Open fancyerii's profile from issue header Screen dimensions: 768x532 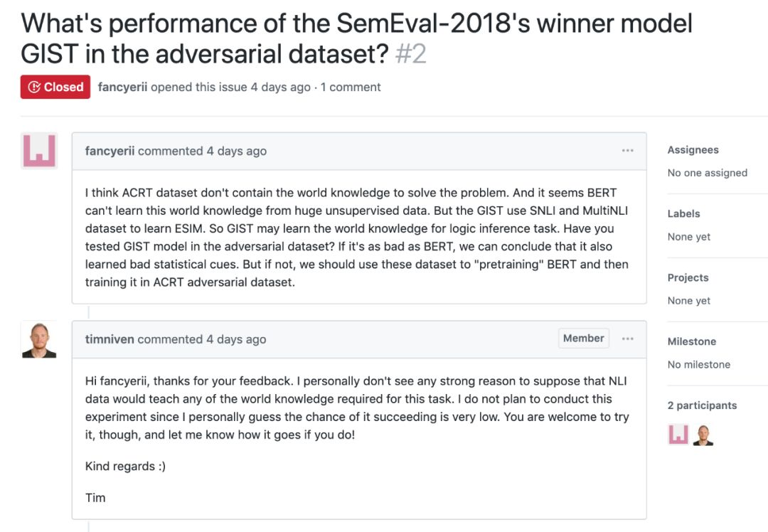point(122,87)
